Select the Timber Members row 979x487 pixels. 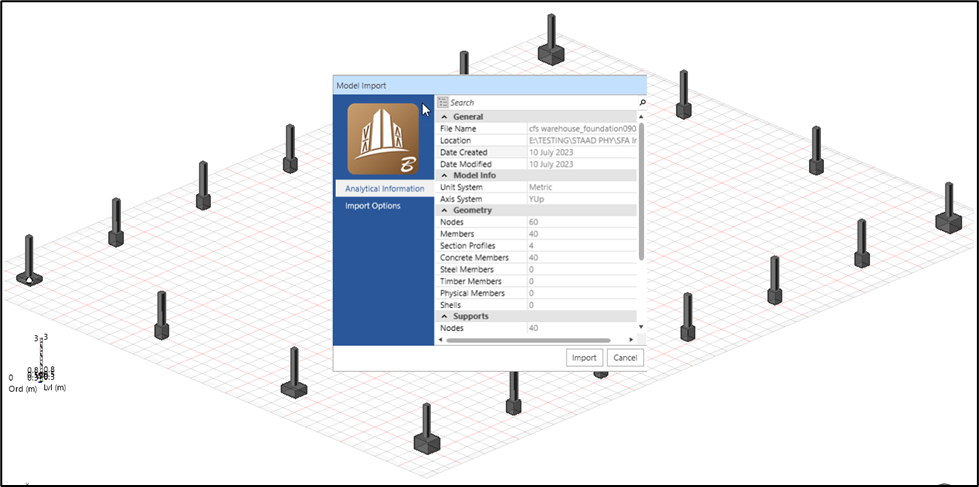coord(536,282)
